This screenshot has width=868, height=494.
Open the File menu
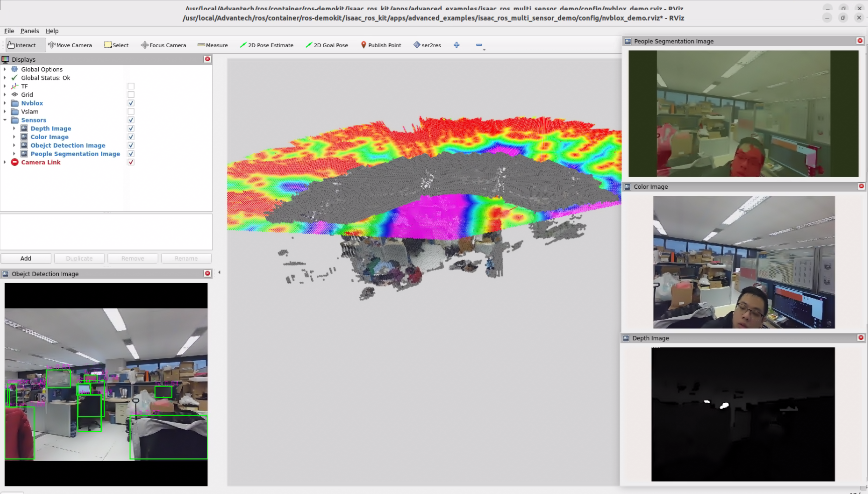[x=9, y=31]
